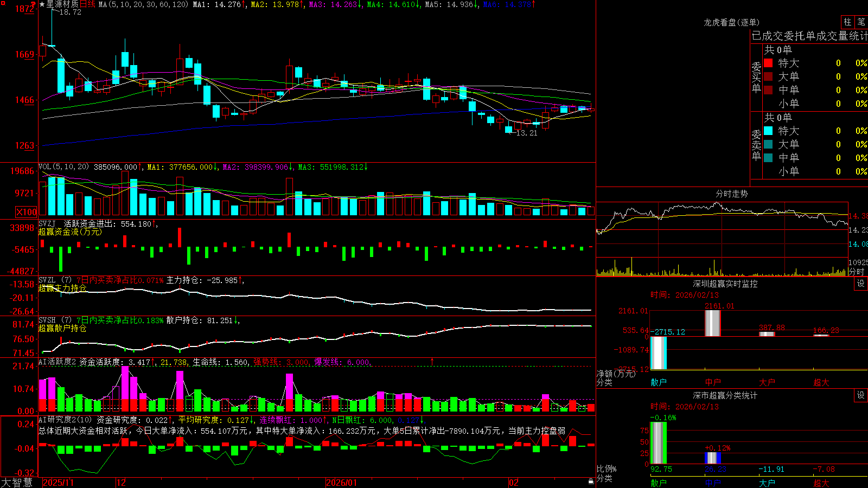Click 散户持仓: 81.251 value
868x488 pixels.
200,320
